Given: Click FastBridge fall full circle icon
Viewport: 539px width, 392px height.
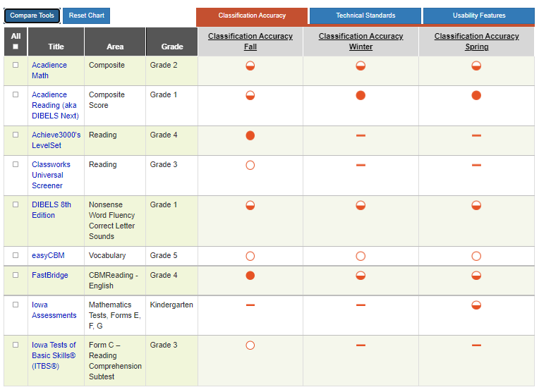Looking at the screenshot, I should pyautogui.click(x=250, y=276).
